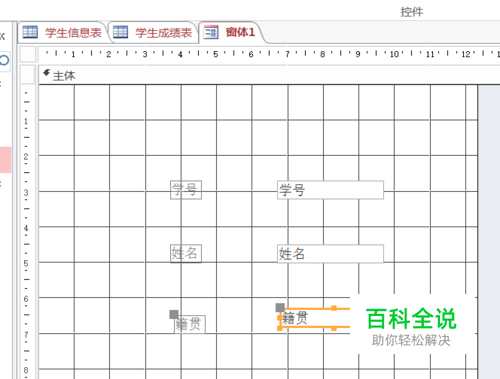The height and width of the screenshot is (379, 500).
Task: Switch to the 学生成绩表 tab
Action: (154, 32)
